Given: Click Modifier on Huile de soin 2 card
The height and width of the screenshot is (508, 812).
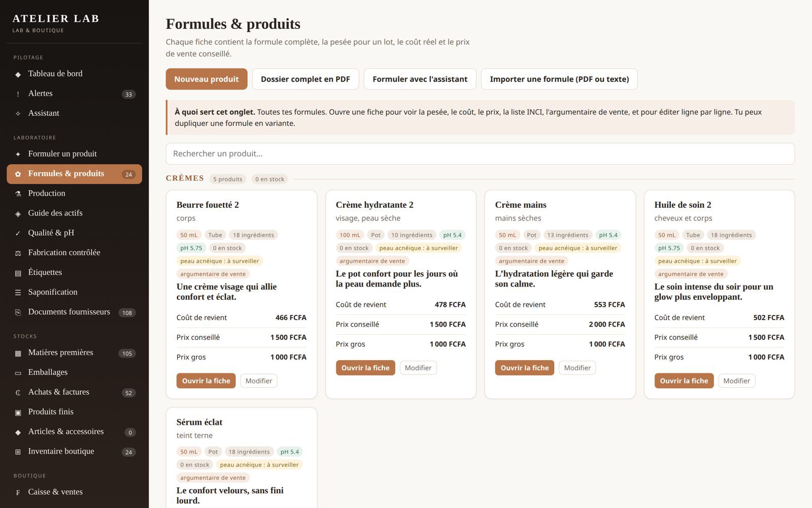Looking at the screenshot, I should [x=737, y=381].
